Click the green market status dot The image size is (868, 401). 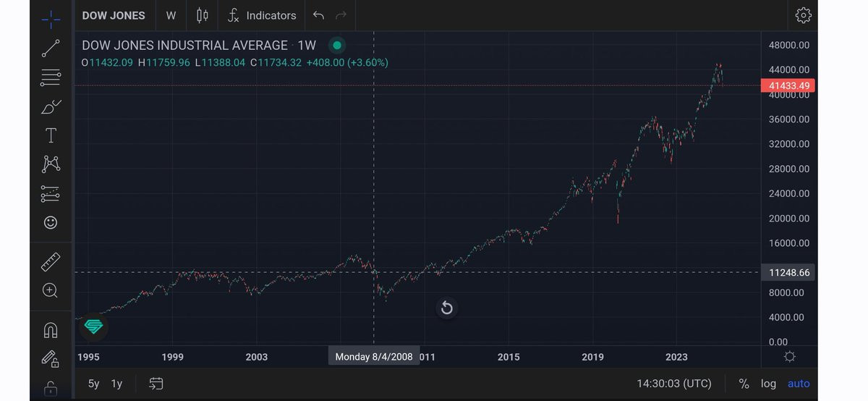(x=336, y=45)
